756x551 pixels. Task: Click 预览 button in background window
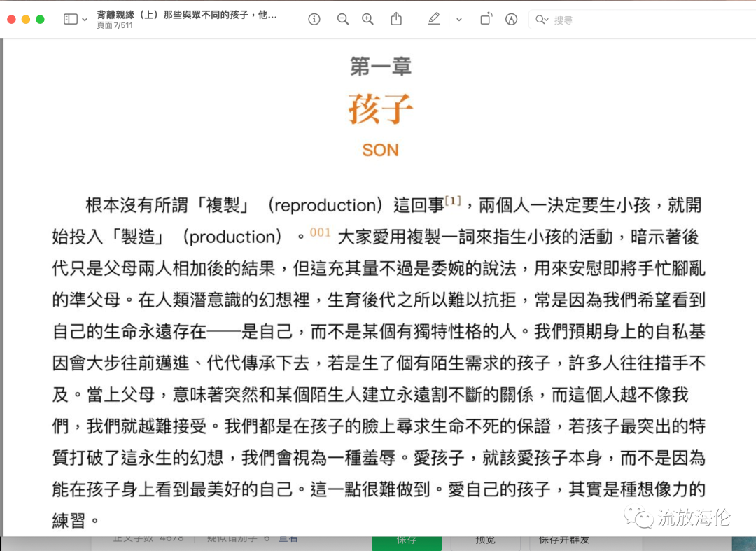point(485,543)
